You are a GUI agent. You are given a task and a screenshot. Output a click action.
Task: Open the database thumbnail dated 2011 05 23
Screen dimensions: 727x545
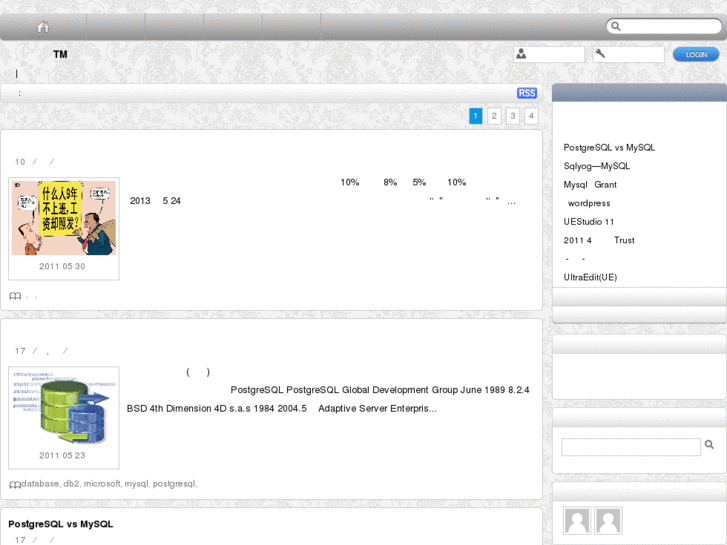click(64, 407)
